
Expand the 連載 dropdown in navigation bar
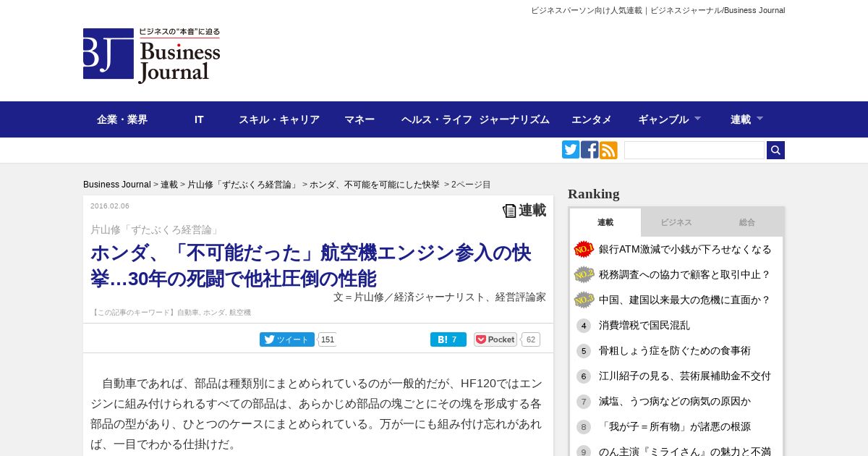coord(746,119)
